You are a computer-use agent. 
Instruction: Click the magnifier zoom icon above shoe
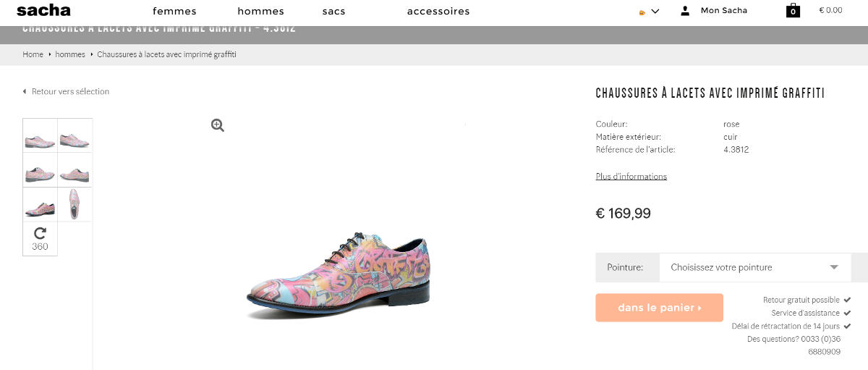tap(217, 125)
